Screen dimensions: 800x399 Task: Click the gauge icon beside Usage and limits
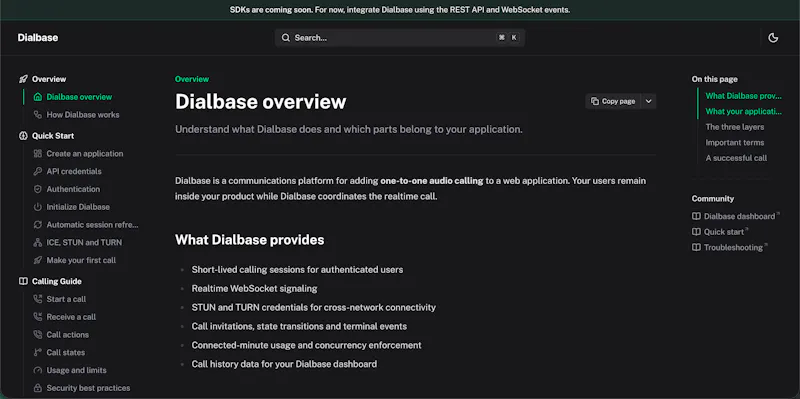[38, 370]
